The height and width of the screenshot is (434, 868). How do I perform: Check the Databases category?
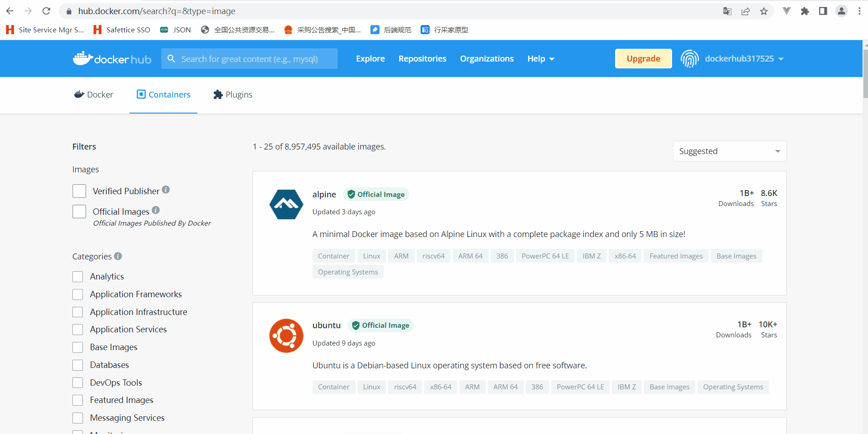(78, 365)
